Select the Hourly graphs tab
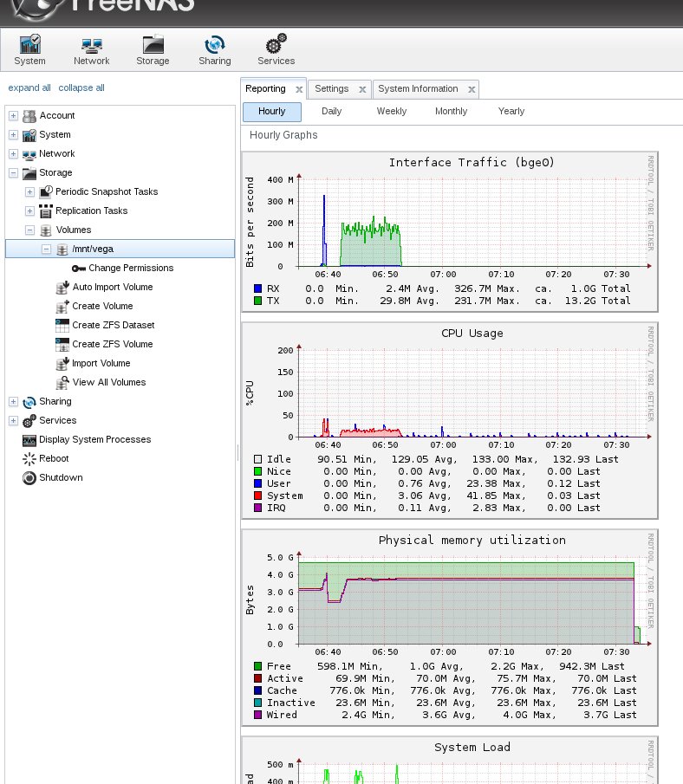This screenshot has height=784, width=683. click(271, 112)
